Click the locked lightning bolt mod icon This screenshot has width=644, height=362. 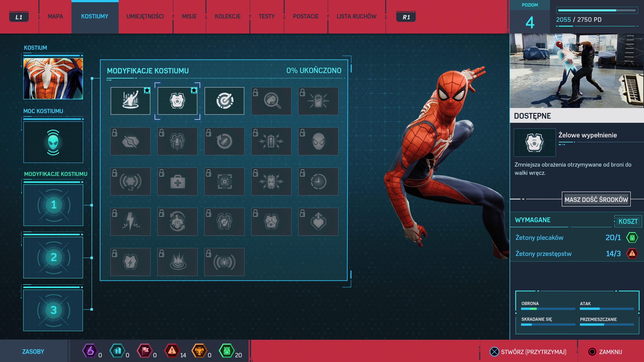(x=130, y=222)
